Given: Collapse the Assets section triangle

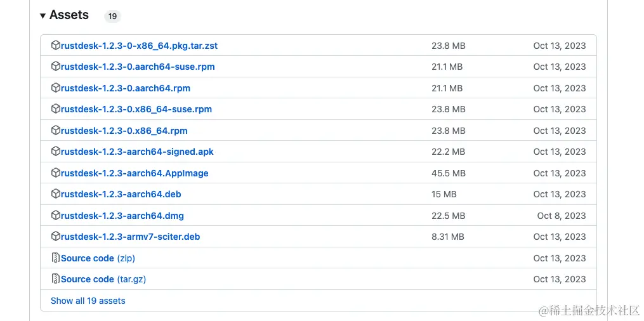Looking at the screenshot, I should 43,16.
